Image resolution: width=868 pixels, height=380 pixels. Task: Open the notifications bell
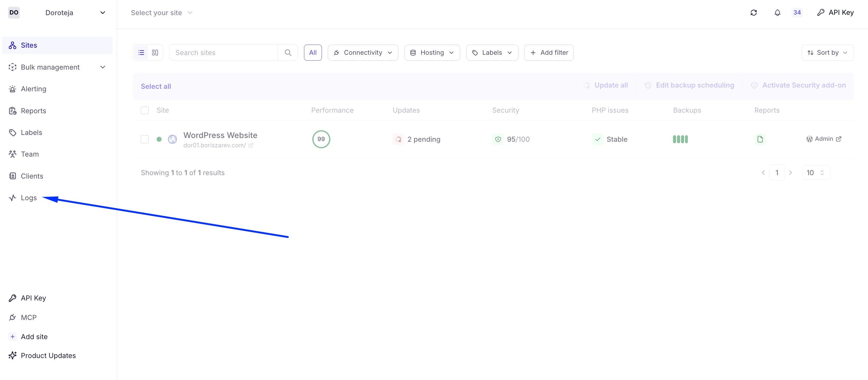pyautogui.click(x=777, y=13)
